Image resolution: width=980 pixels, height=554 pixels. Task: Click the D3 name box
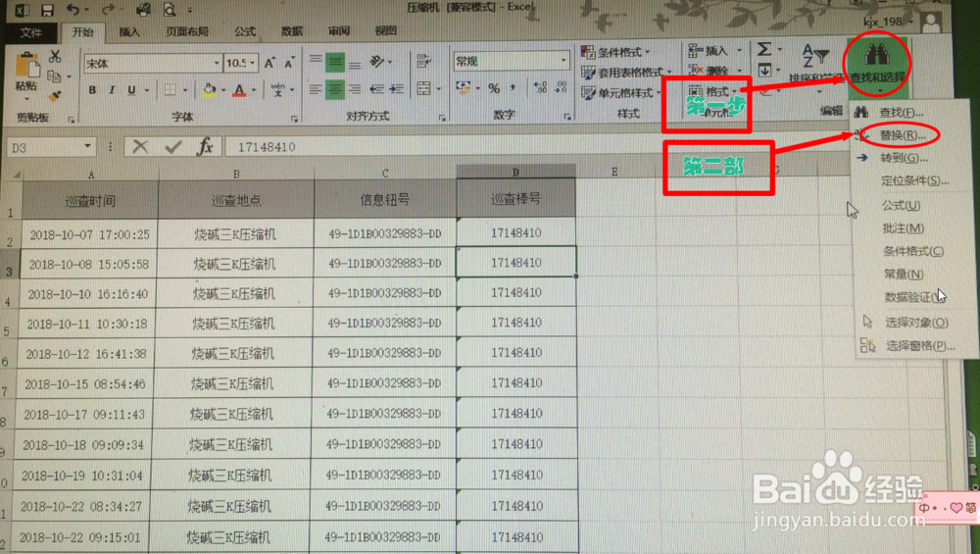pos(51,147)
